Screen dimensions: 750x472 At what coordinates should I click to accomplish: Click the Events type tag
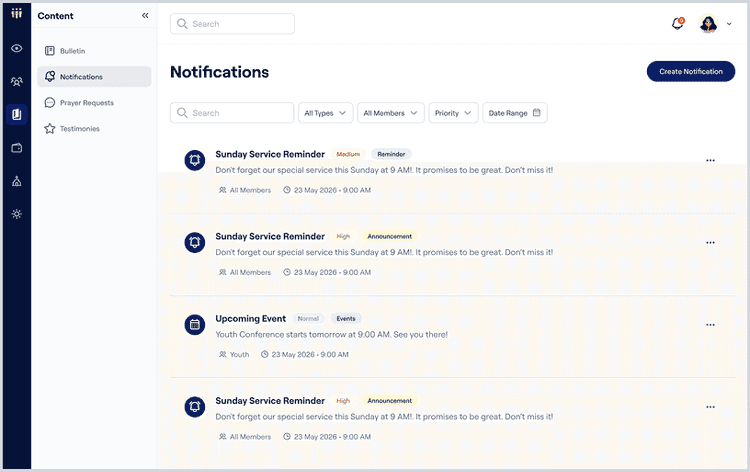(x=346, y=318)
